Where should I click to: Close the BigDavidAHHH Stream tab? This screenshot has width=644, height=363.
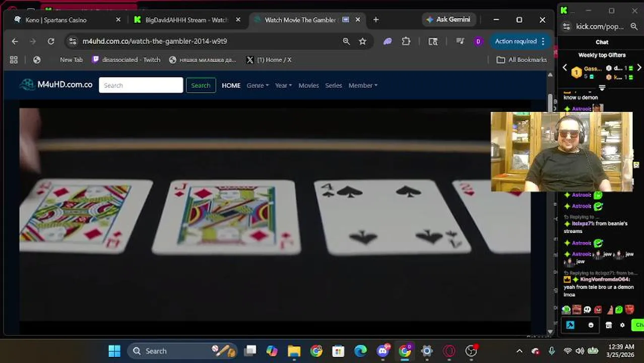pyautogui.click(x=238, y=20)
